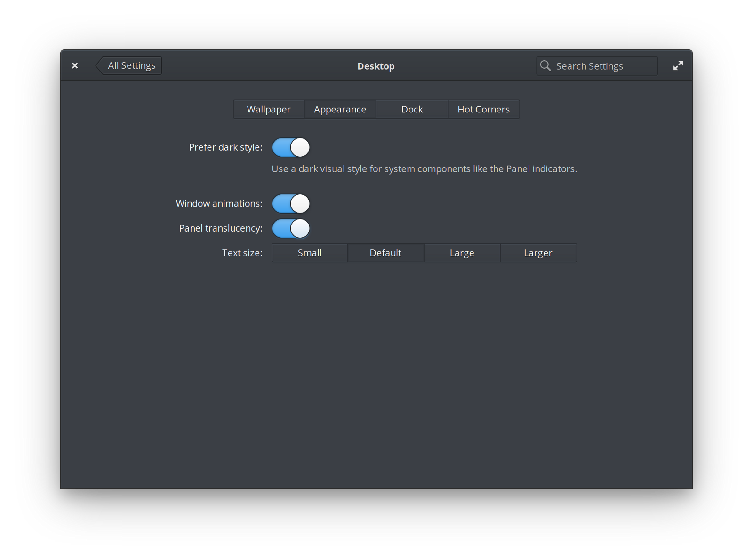
Task: Click the Prefer dark style toggle knob
Action: [300, 147]
